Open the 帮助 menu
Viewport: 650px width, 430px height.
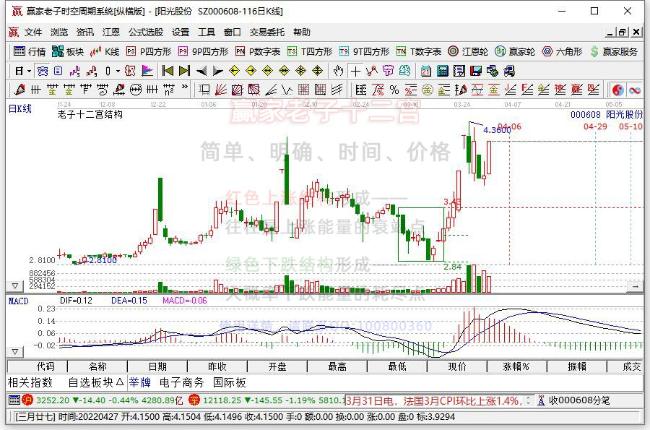pyautogui.click(x=301, y=32)
